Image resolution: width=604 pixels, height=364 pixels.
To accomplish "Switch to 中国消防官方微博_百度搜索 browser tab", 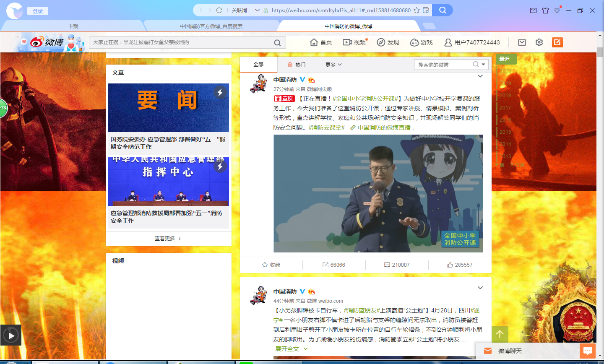I will pyautogui.click(x=211, y=26).
